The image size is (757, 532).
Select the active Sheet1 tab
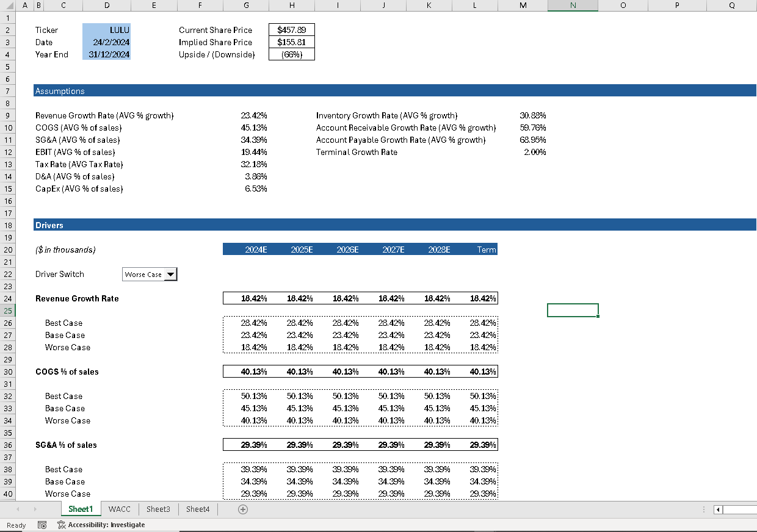81,509
